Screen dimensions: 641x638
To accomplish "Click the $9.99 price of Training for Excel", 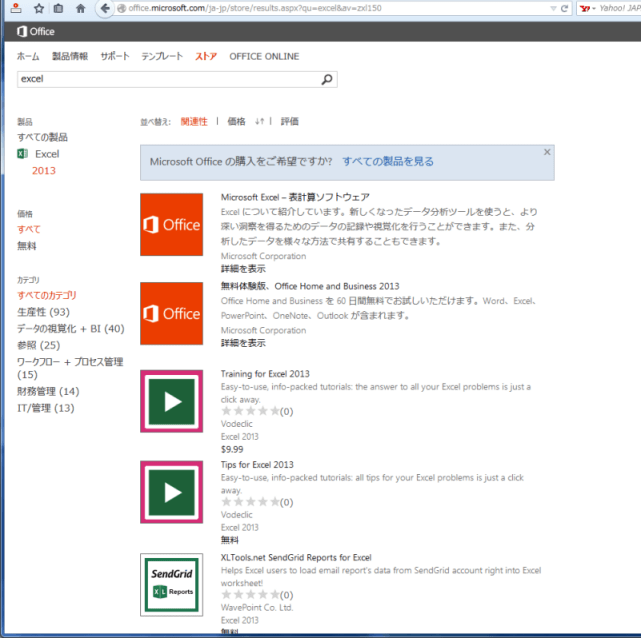I will click(232, 449).
